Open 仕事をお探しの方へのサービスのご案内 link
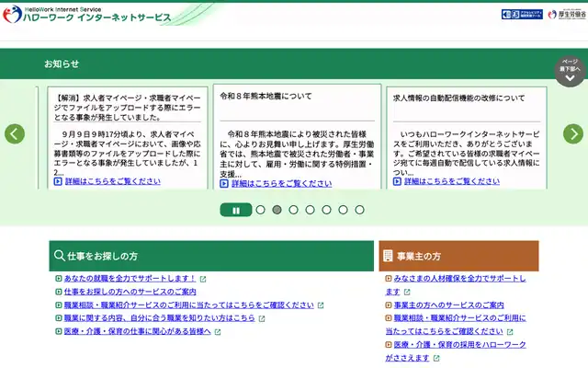The image size is (588, 368). click(130, 292)
